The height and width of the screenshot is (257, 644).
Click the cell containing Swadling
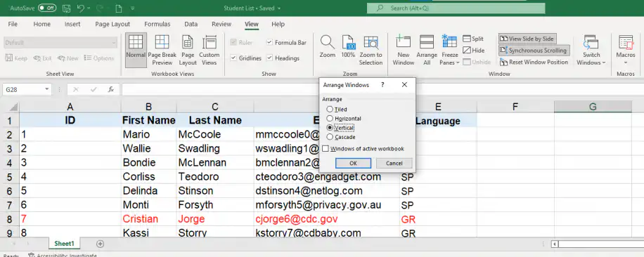(215, 148)
